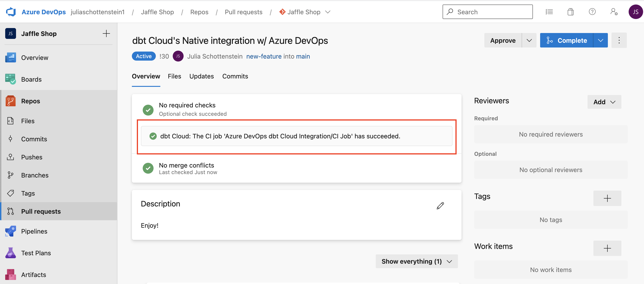Click the No required checks status row

[x=296, y=109]
